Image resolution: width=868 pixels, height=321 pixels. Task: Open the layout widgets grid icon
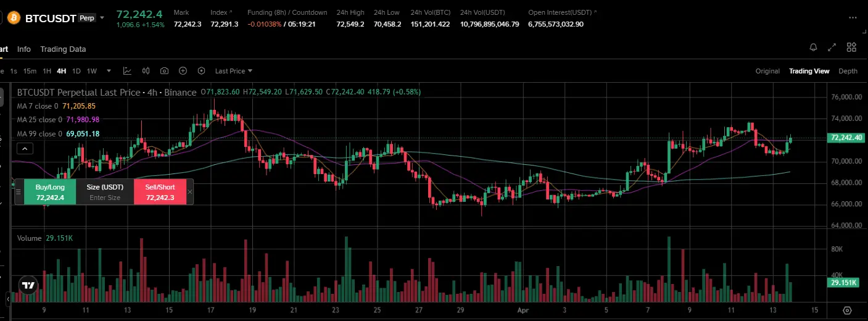click(851, 48)
